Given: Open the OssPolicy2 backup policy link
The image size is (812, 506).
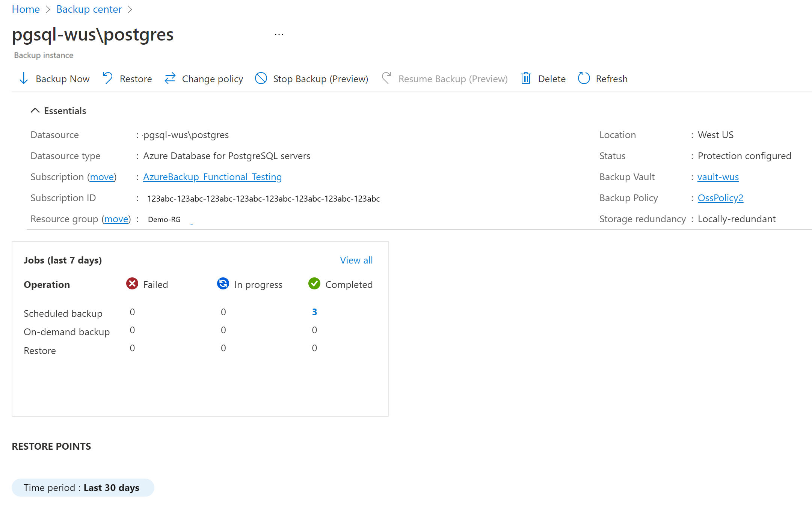Looking at the screenshot, I should click(x=721, y=197).
